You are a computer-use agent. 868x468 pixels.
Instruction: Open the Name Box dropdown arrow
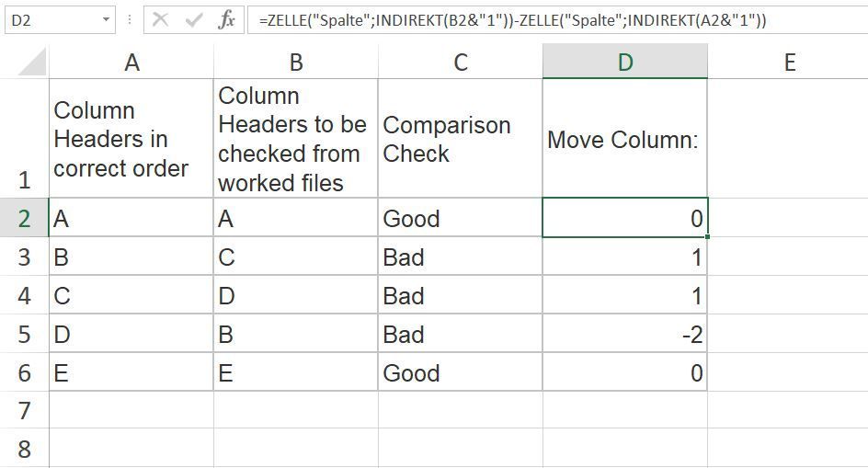point(107,19)
